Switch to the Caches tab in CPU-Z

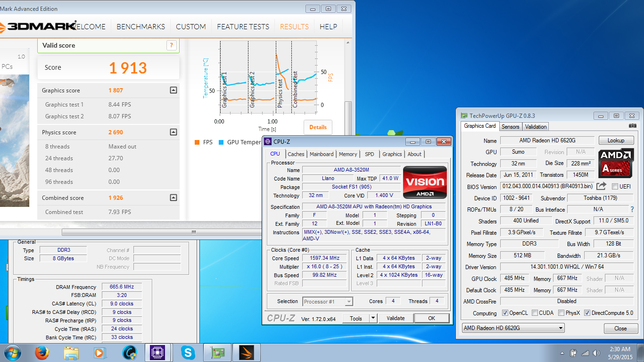click(x=296, y=154)
